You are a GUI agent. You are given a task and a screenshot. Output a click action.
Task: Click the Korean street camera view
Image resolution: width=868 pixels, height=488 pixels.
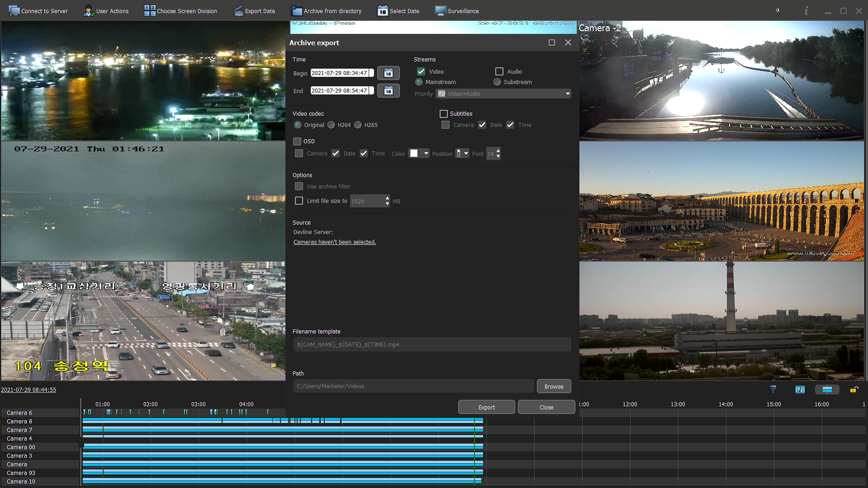pyautogui.click(x=143, y=321)
